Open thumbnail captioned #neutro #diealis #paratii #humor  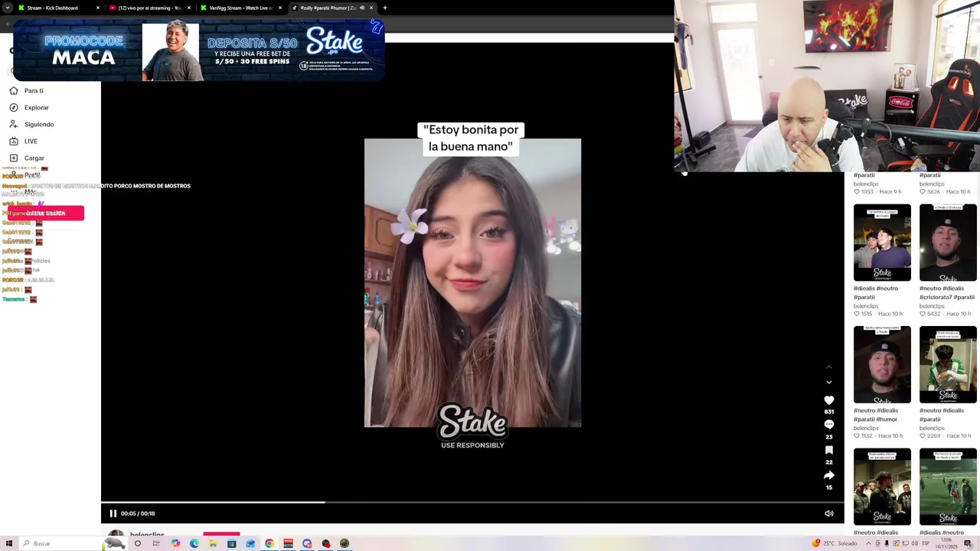tap(882, 364)
